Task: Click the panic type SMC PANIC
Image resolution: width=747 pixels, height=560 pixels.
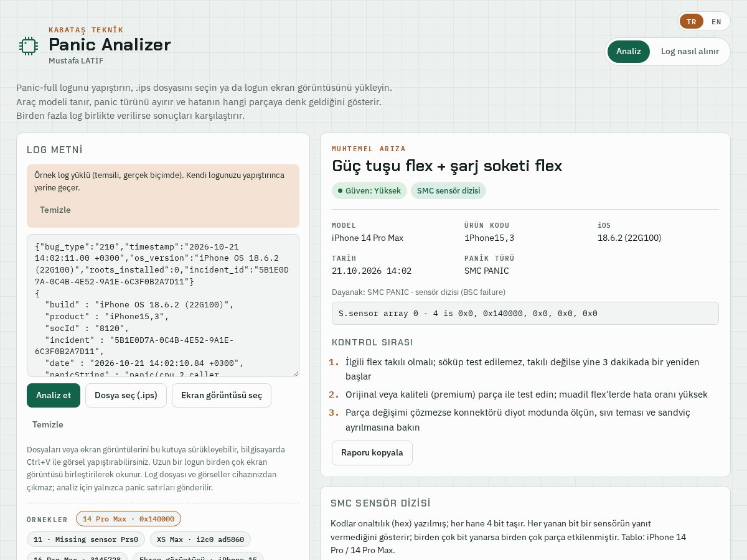Action: pyautogui.click(x=487, y=271)
